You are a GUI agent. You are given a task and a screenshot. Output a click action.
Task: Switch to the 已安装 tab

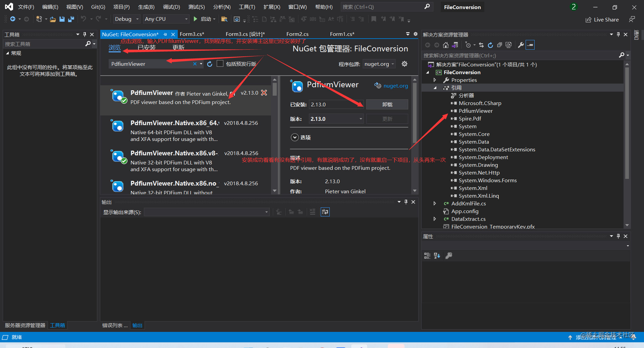click(x=146, y=47)
